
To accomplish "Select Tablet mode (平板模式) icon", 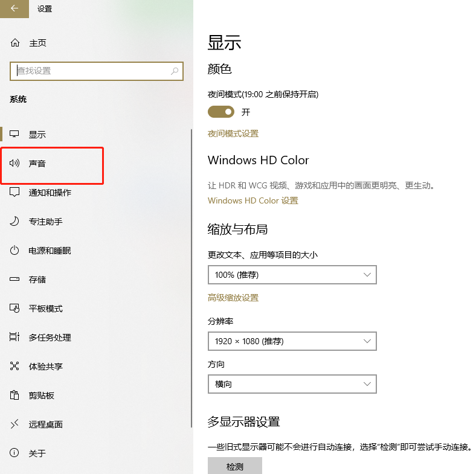I will 15,309.
